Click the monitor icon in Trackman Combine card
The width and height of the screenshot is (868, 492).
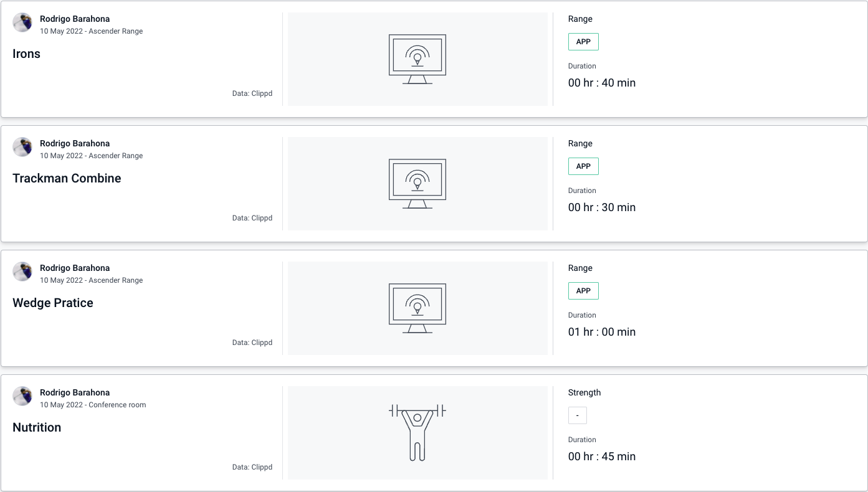tap(417, 184)
